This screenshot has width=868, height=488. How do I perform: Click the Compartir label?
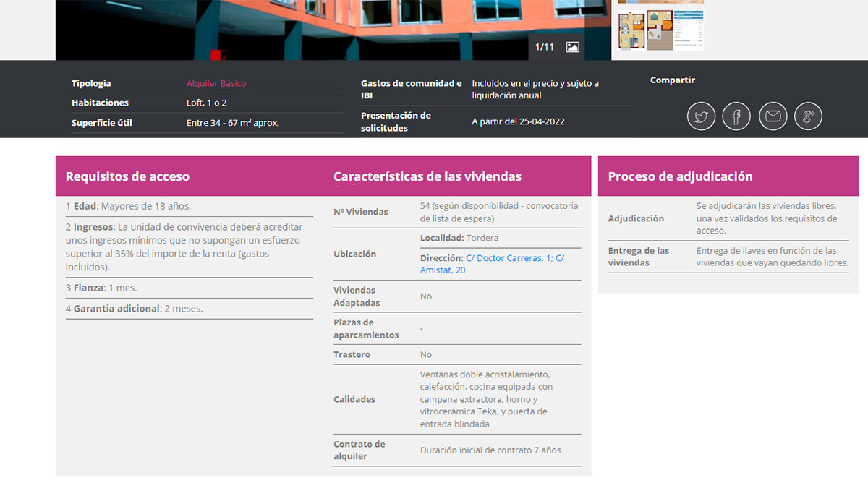pyautogui.click(x=672, y=80)
